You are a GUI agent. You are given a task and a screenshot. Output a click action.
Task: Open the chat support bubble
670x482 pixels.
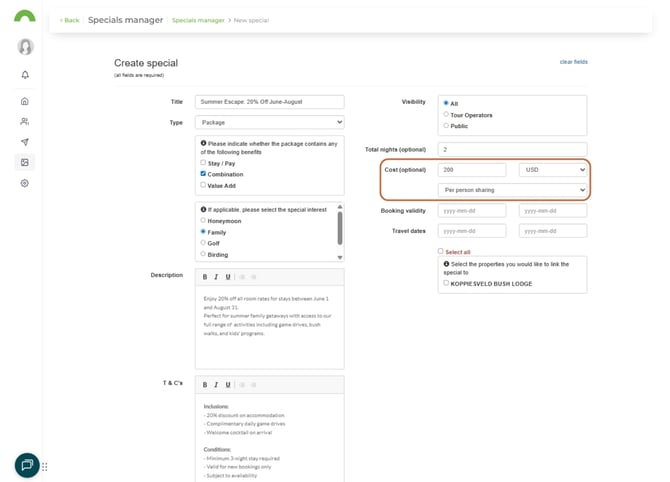pos(27,465)
